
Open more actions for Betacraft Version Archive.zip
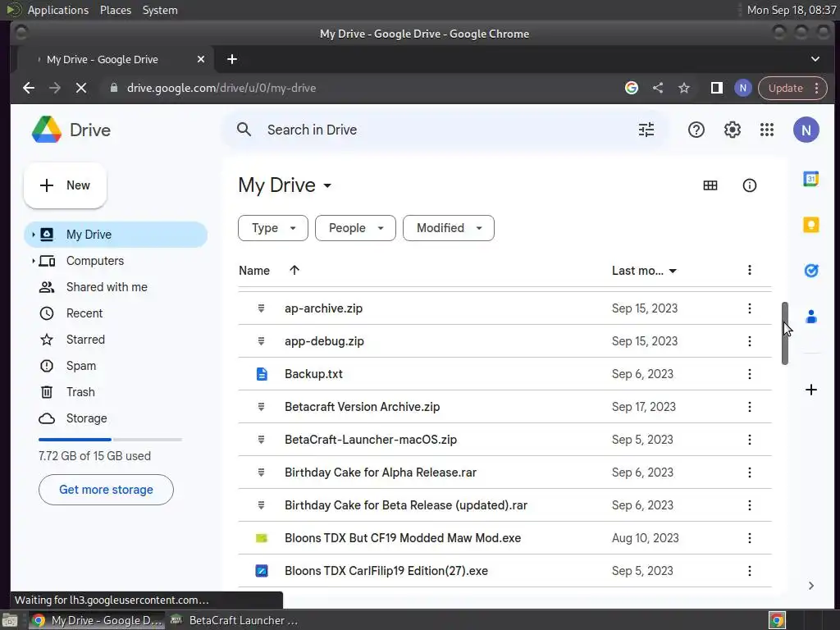point(749,407)
